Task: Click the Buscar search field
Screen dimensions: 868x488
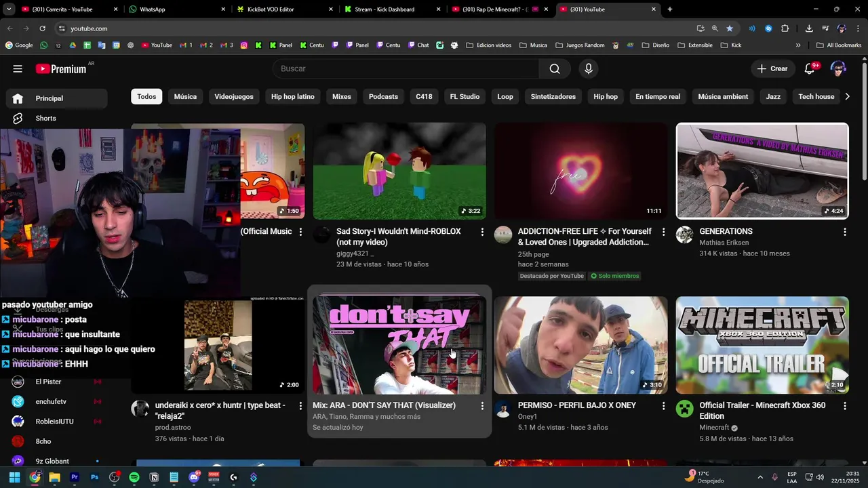Action: pos(406,68)
